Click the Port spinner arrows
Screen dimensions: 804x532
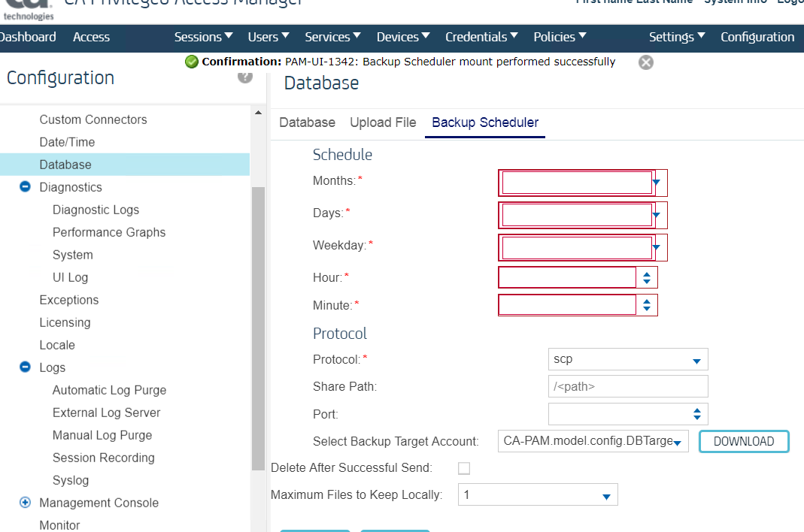pyautogui.click(x=697, y=414)
